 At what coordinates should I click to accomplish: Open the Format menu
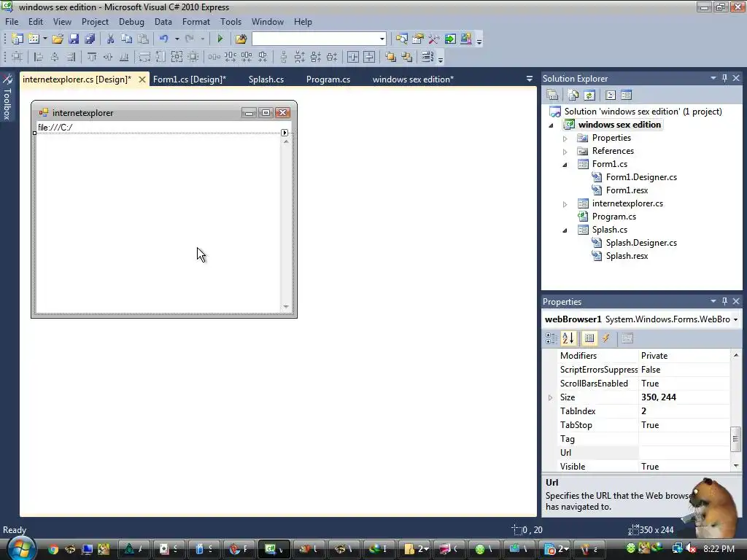point(196,22)
